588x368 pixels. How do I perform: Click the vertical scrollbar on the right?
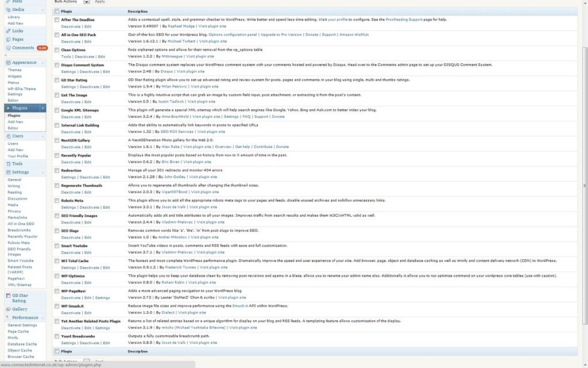(x=585, y=186)
